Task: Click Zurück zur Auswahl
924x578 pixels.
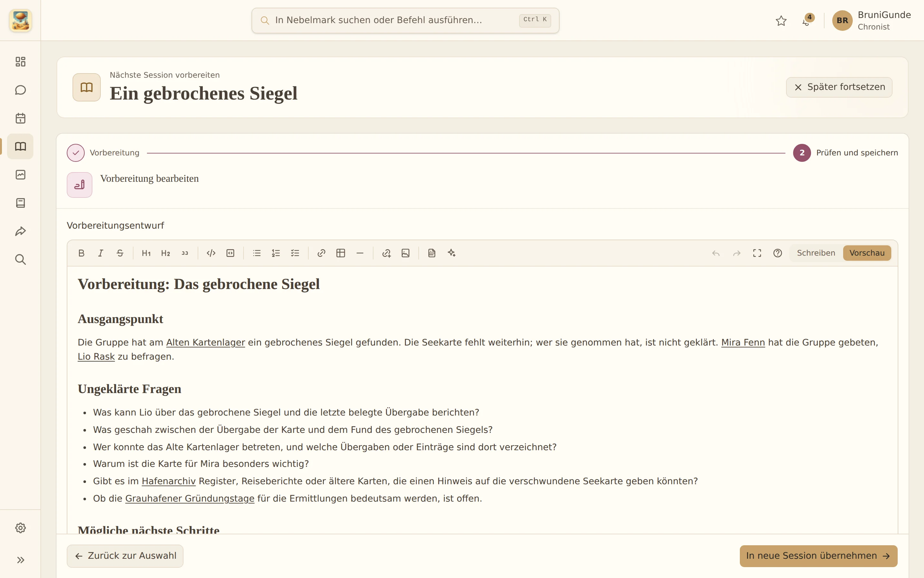Action: pos(125,556)
